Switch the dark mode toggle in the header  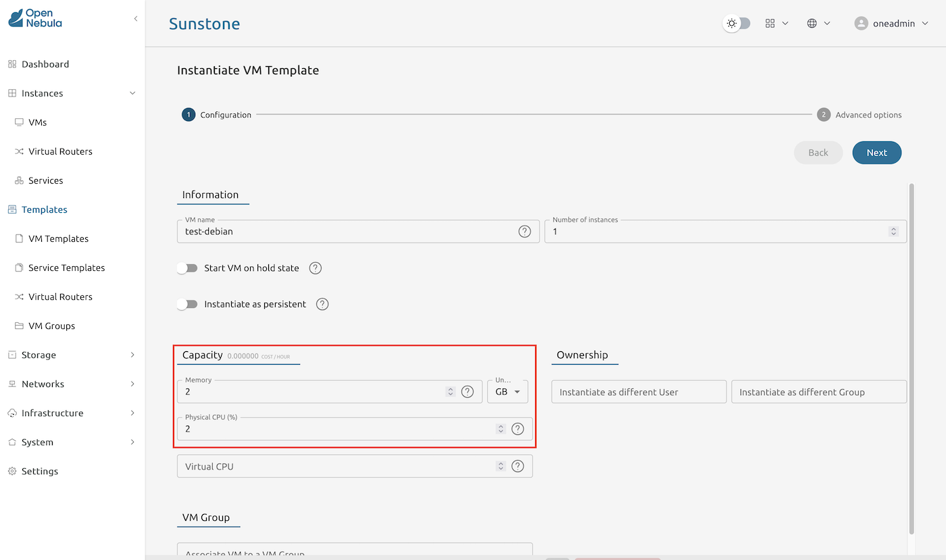[x=737, y=23]
